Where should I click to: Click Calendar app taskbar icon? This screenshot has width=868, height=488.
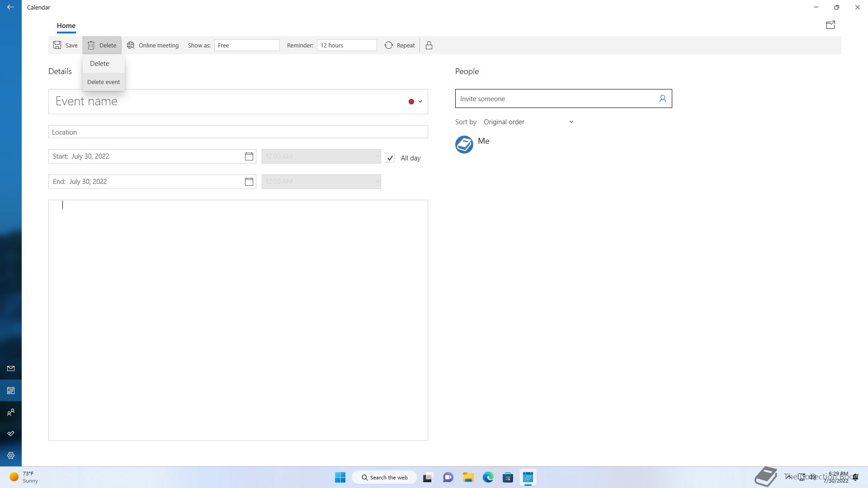(x=528, y=477)
